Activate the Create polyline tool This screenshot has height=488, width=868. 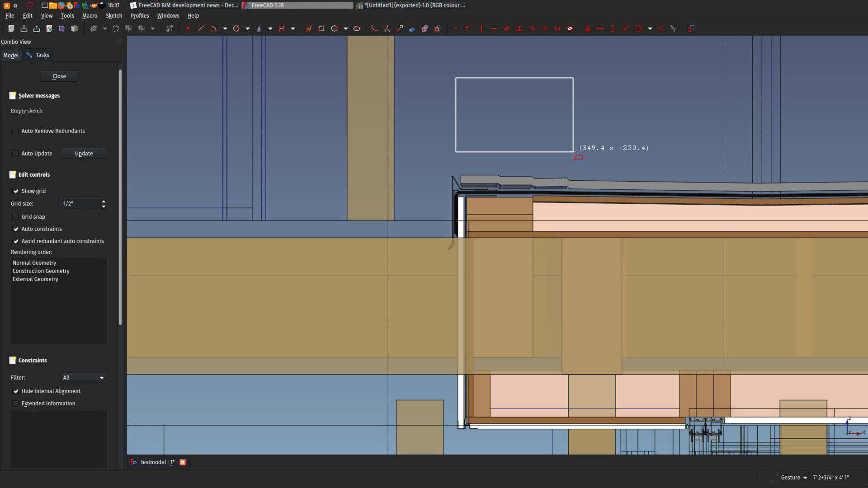tap(309, 28)
